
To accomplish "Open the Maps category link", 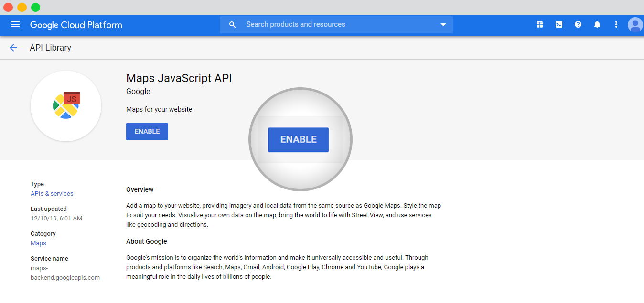I will pyautogui.click(x=38, y=243).
